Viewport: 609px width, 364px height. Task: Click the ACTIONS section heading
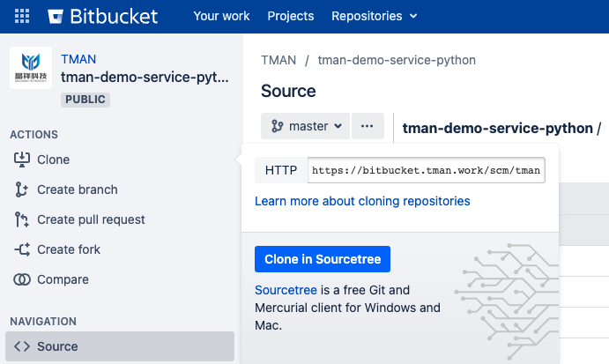[x=33, y=135]
